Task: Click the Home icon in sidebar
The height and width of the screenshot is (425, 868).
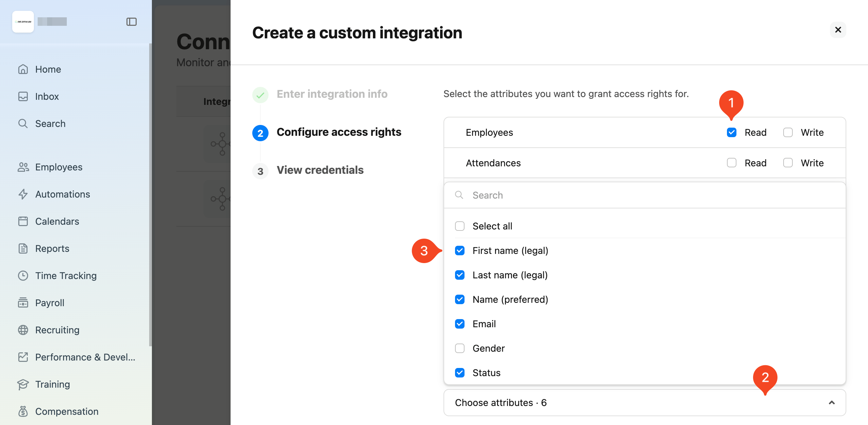Action: [x=23, y=69]
